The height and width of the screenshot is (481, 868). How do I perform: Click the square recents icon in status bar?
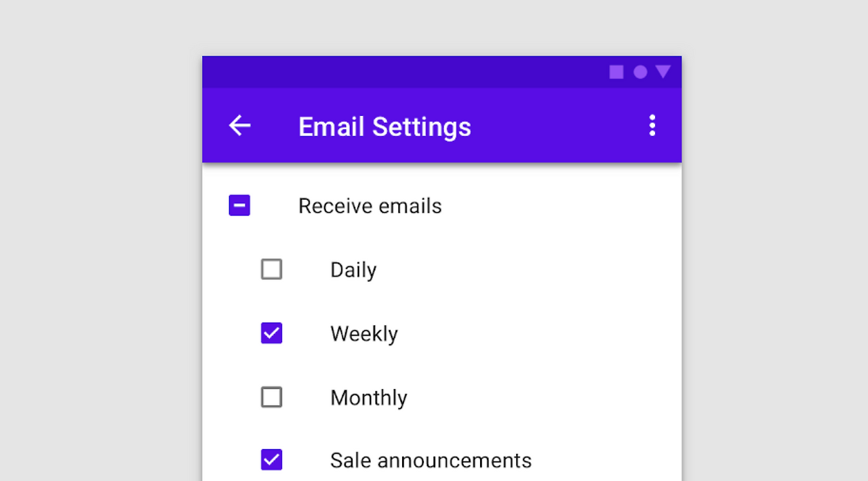tap(616, 72)
